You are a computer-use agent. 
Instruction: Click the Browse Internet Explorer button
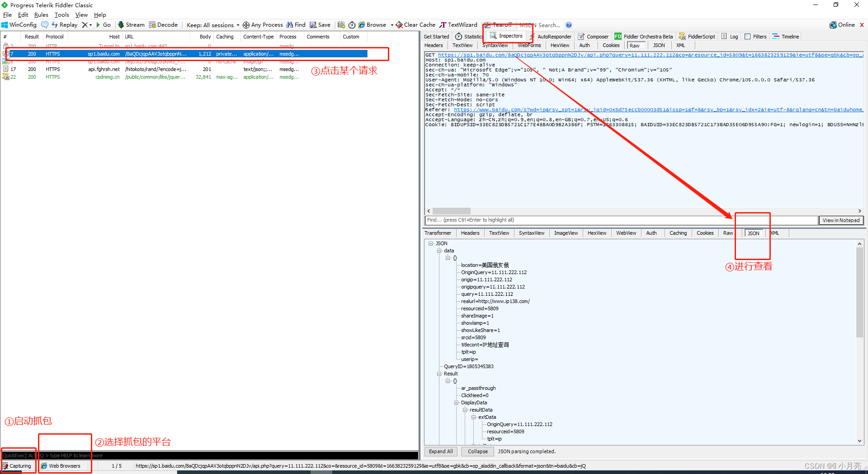(x=373, y=25)
